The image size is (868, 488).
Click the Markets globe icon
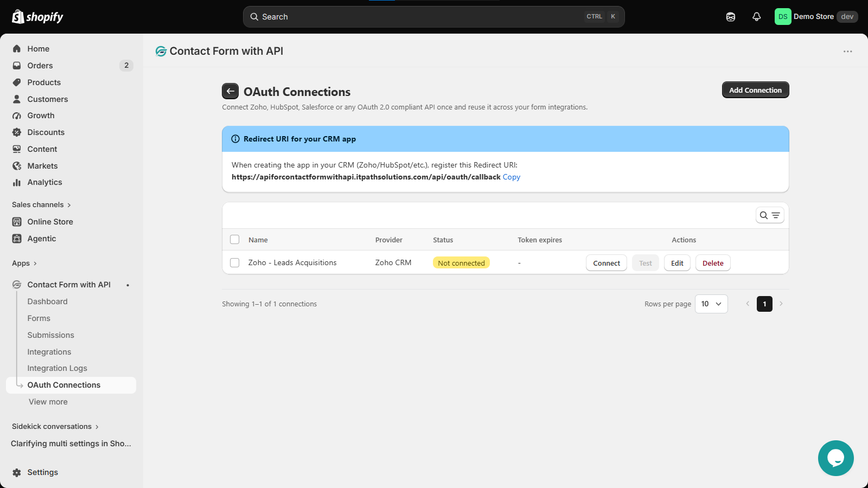click(17, 166)
